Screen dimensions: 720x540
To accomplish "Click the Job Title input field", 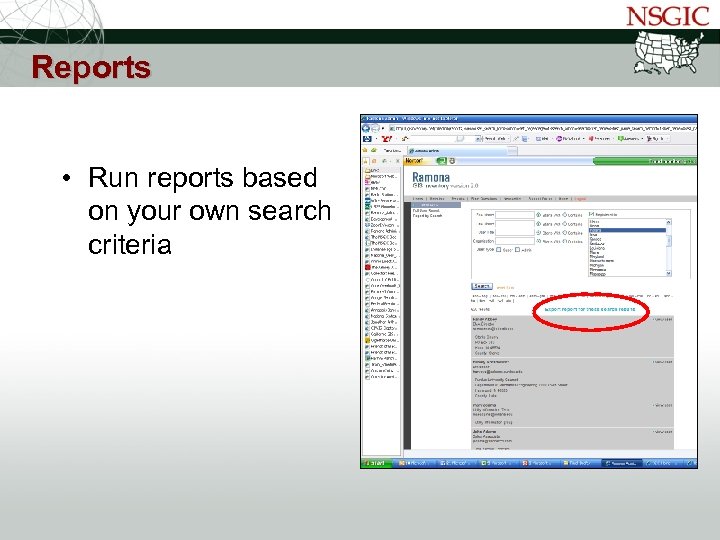I will pyautogui.click(x=515, y=232).
